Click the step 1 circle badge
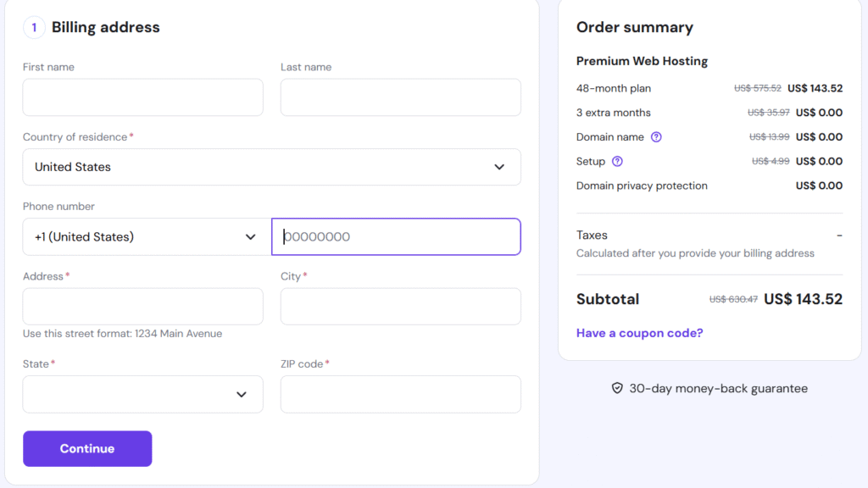 [34, 26]
